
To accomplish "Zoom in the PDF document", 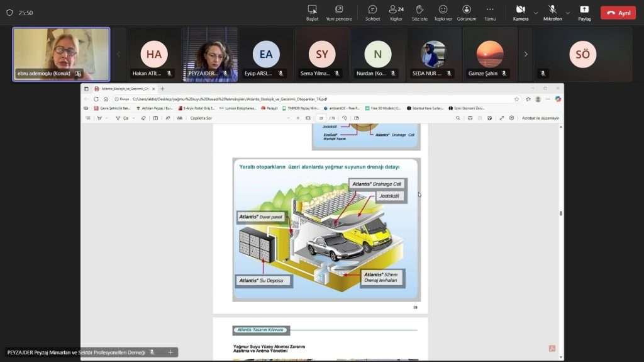I will [298, 118].
